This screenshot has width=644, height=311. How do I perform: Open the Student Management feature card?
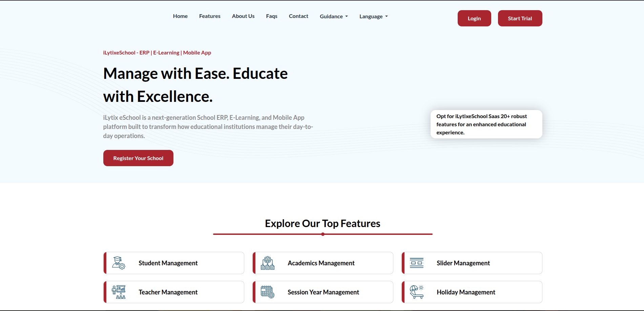coord(174,263)
